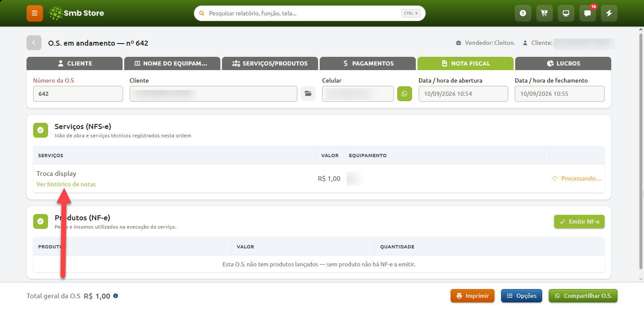Click the Data / hora de fechamento field
This screenshot has width=644, height=309.
click(560, 94)
